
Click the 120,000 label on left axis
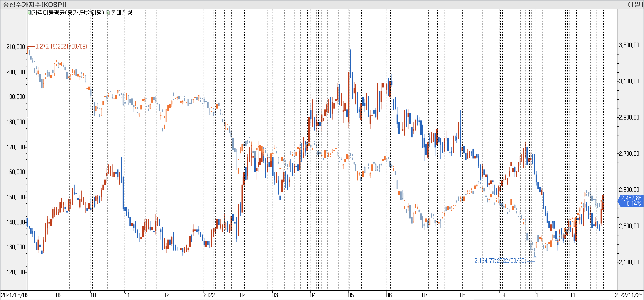16,272
